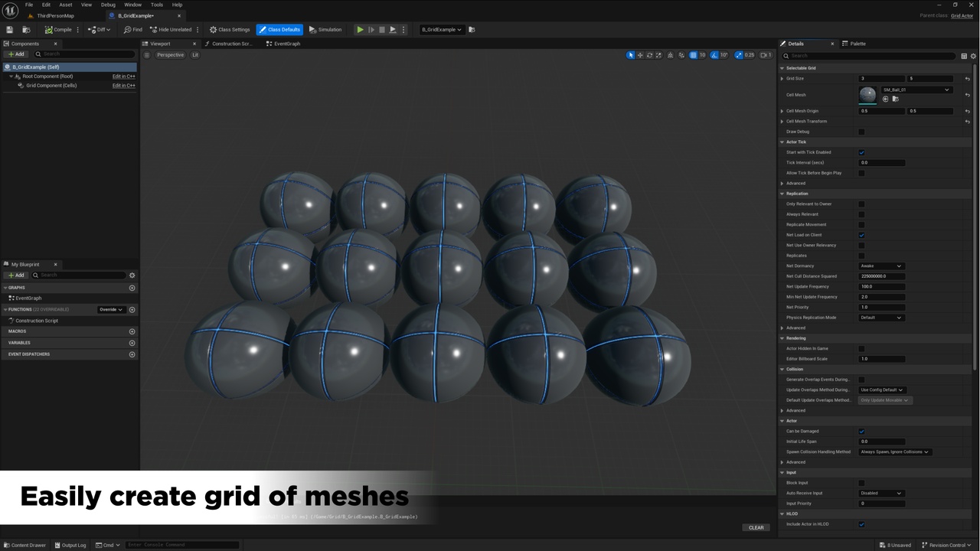Image resolution: width=980 pixels, height=551 pixels.
Task: Open Construction Script in My Blueprint list
Action: 36,321
